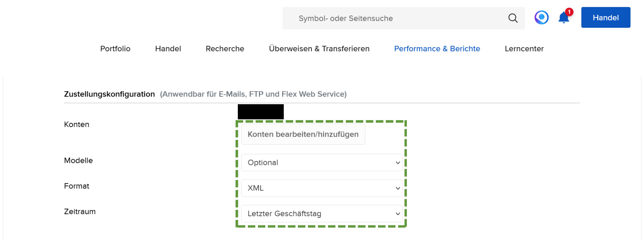
Task: Switch to the Portfolio tab
Action: click(x=115, y=49)
